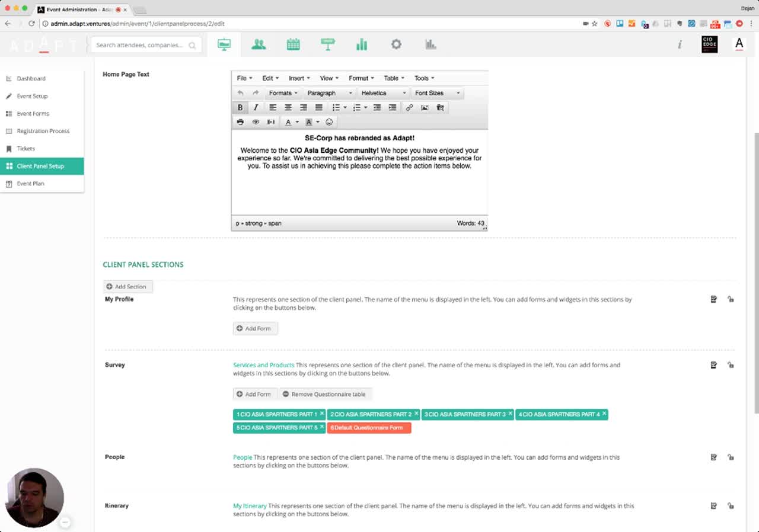759x532 pixels.
Task: Open the settings gear in top navigation
Action: click(396, 44)
